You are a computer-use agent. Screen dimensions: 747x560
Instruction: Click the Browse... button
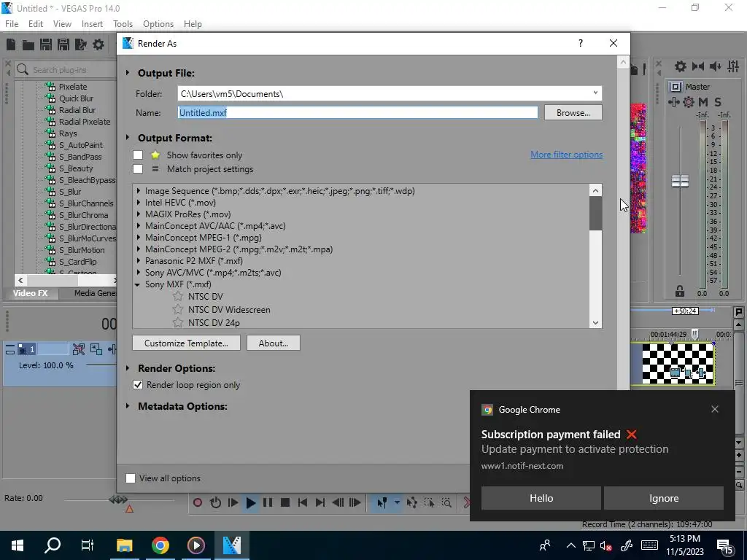tap(573, 113)
